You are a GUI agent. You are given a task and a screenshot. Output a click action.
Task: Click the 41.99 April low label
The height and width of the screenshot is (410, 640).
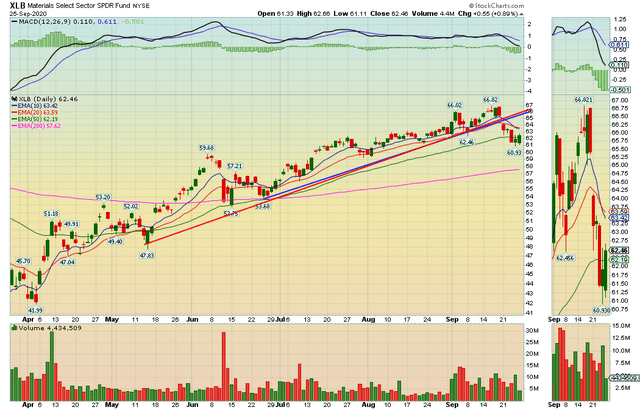point(35,310)
